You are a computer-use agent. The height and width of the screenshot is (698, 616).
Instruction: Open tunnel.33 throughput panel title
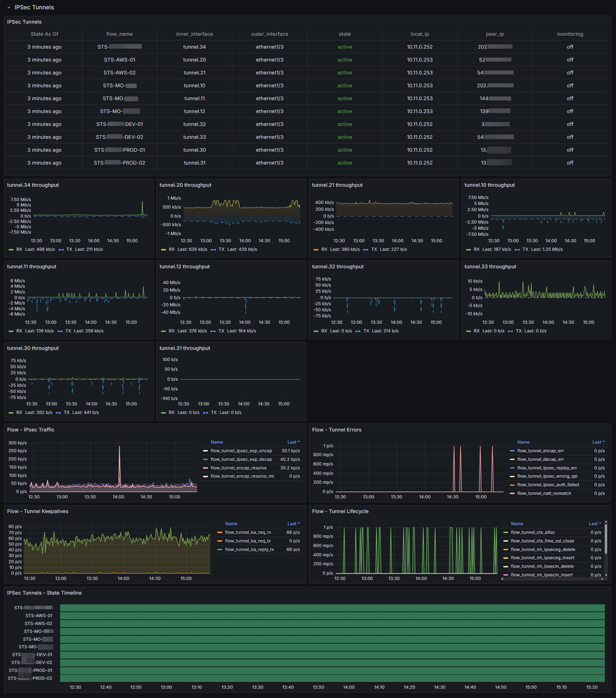490,267
